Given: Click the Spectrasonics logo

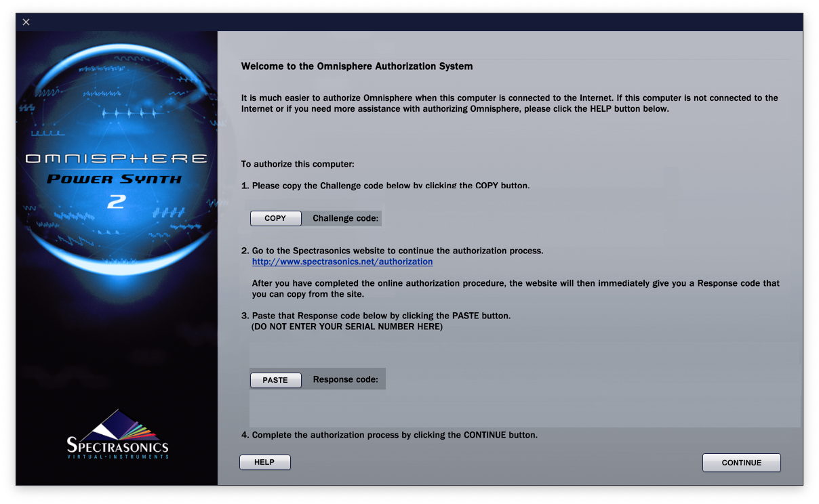Looking at the screenshot, I should click(x=117, y=434).
